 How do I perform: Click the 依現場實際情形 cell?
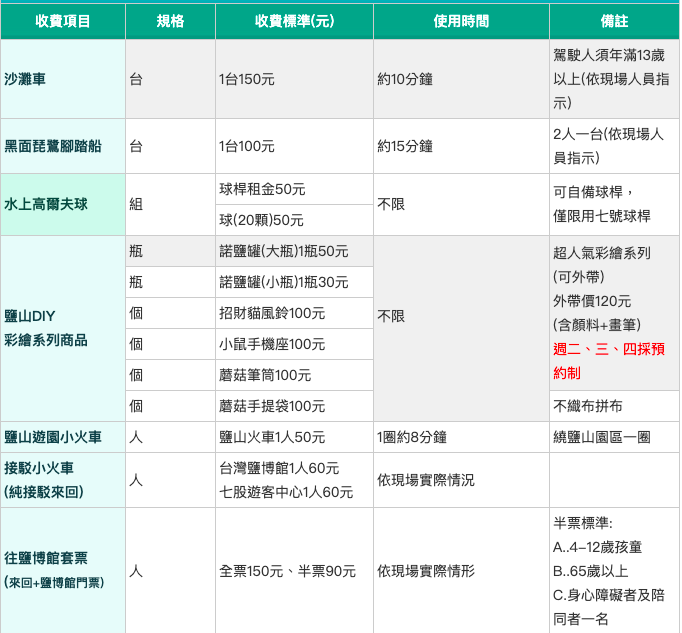click(461, 570)
